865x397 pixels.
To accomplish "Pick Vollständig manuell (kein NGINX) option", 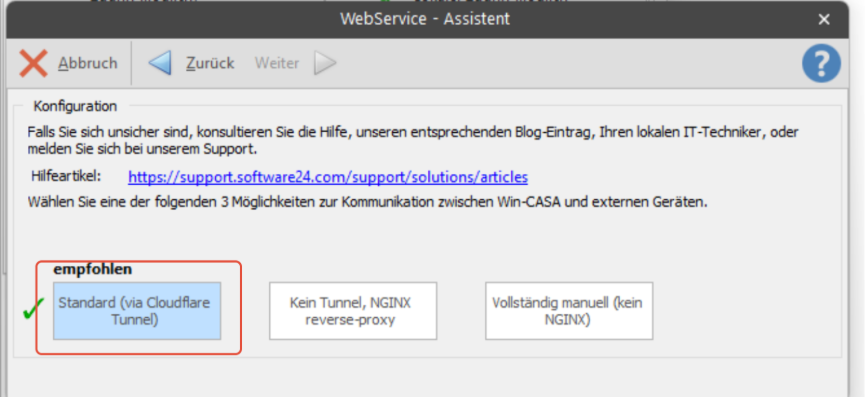I will [x=569, y=311].
